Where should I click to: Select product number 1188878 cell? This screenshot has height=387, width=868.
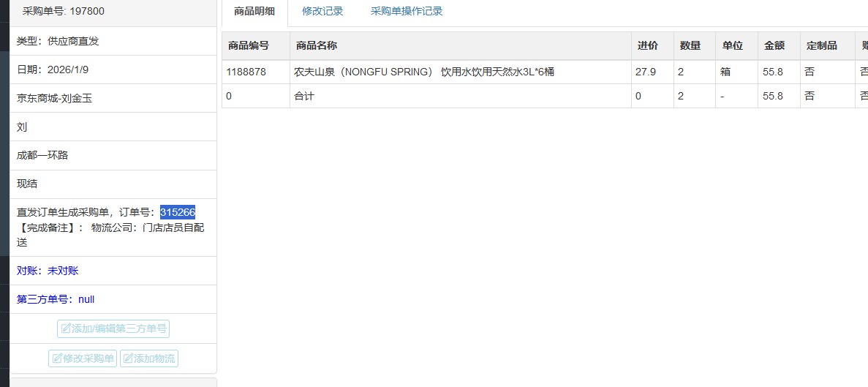[246, 72]
